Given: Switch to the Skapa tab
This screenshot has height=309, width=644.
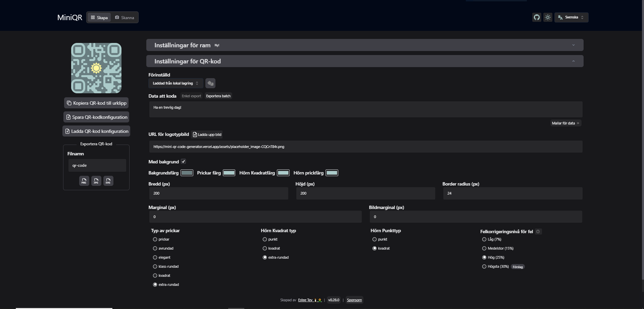Looking at the screenshot, I should [99, 17].
